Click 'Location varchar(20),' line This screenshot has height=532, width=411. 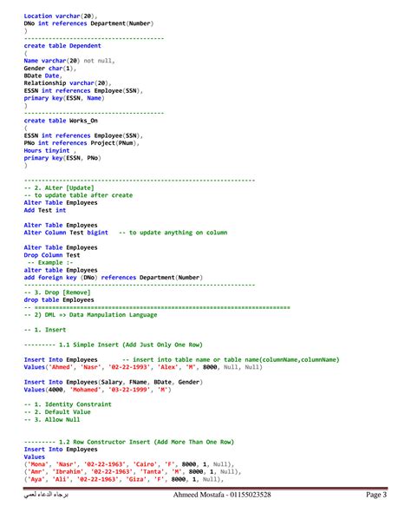[61, 16]
